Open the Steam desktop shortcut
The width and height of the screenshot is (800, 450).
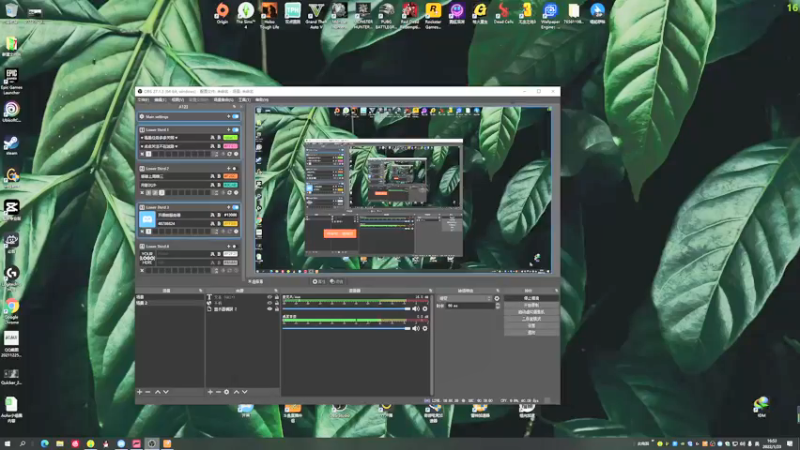point(11,145)
